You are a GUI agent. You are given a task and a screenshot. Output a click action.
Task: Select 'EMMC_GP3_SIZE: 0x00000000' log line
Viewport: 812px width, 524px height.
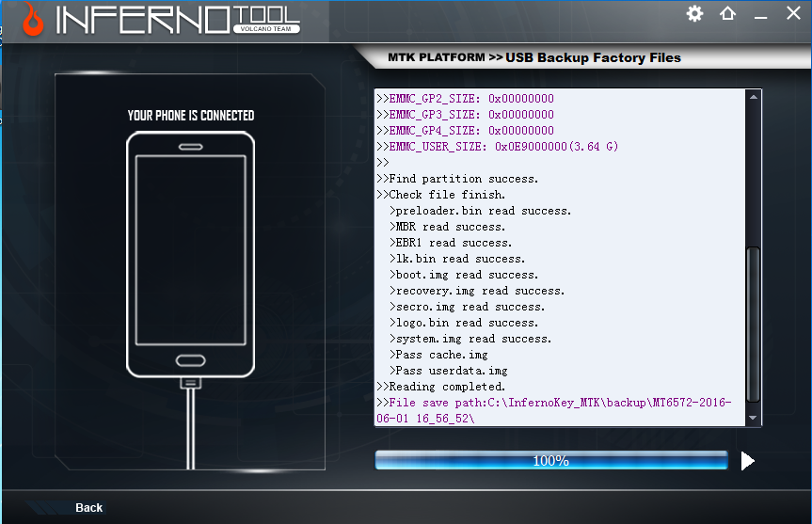465,115
